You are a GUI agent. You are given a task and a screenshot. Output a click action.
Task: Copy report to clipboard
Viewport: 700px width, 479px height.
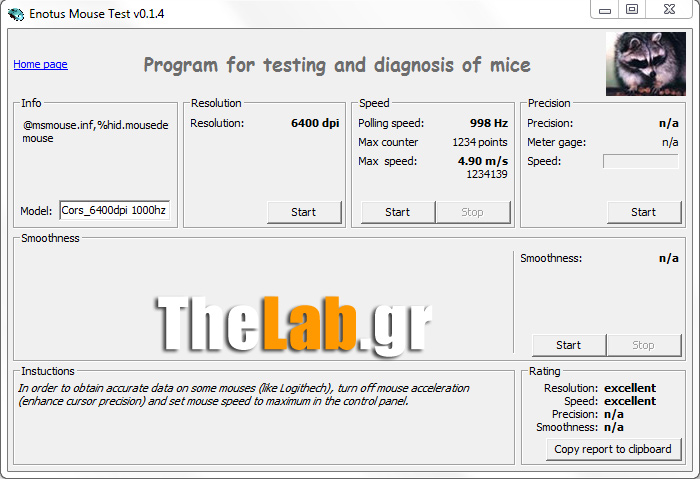click(x=613, y=449)
